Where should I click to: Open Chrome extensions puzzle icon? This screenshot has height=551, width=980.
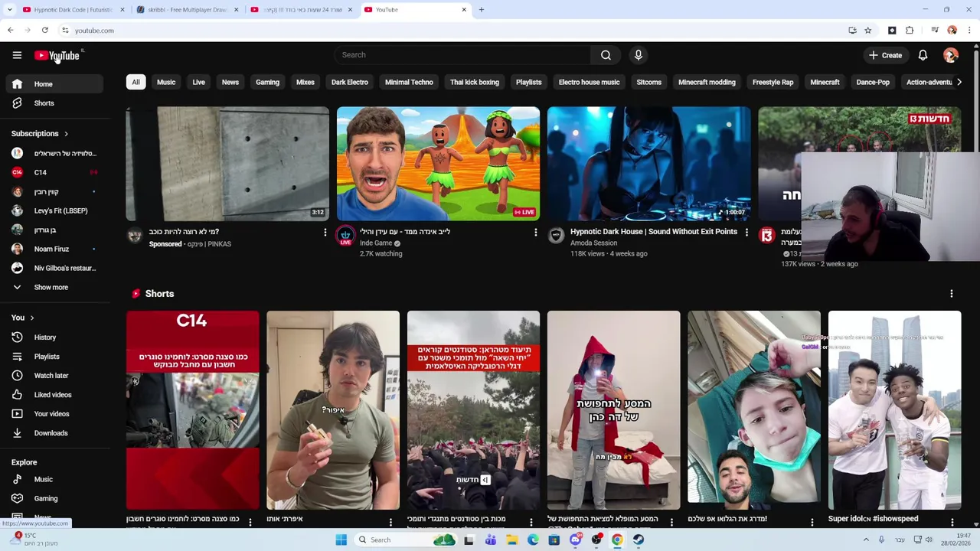point(910,31)
